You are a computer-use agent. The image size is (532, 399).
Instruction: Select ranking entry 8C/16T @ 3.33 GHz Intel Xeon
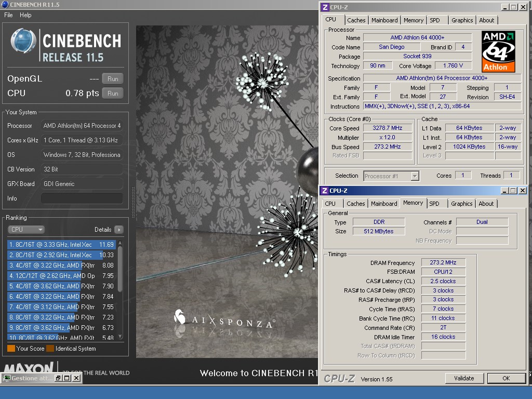[x=61, y=244]
